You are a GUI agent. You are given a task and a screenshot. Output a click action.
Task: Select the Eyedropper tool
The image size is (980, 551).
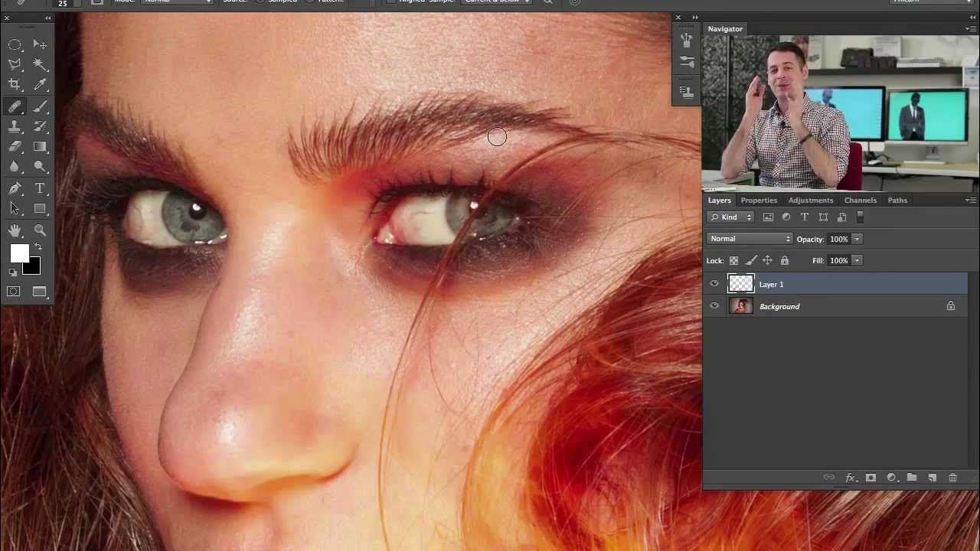40,85
